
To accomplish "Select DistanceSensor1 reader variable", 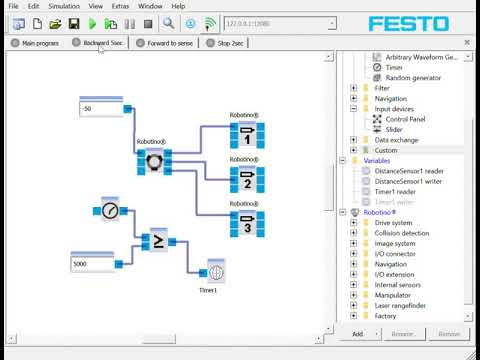I will click(x=409, y=171).
